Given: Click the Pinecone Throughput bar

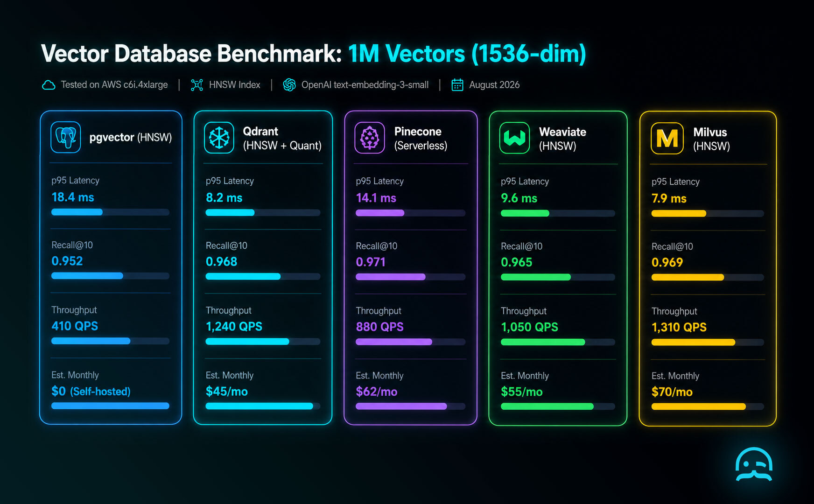Looking at the screenshot, I should (x=410, y=342).
